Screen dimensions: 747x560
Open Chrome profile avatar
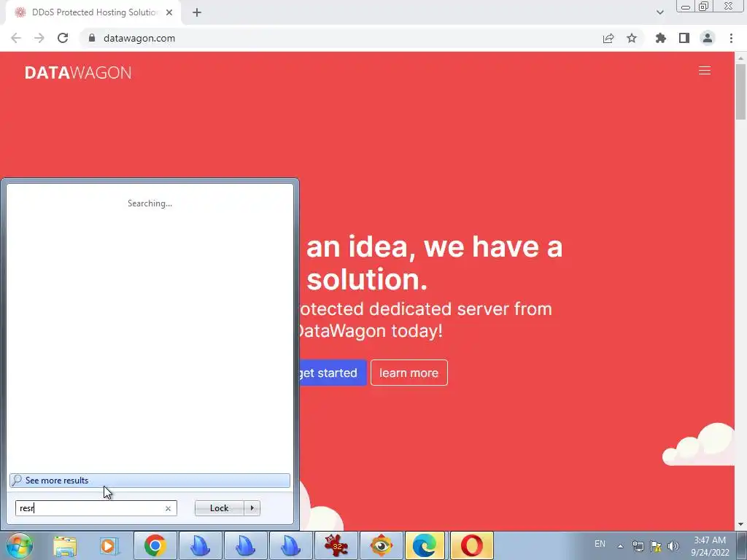(x=708, y=38)
